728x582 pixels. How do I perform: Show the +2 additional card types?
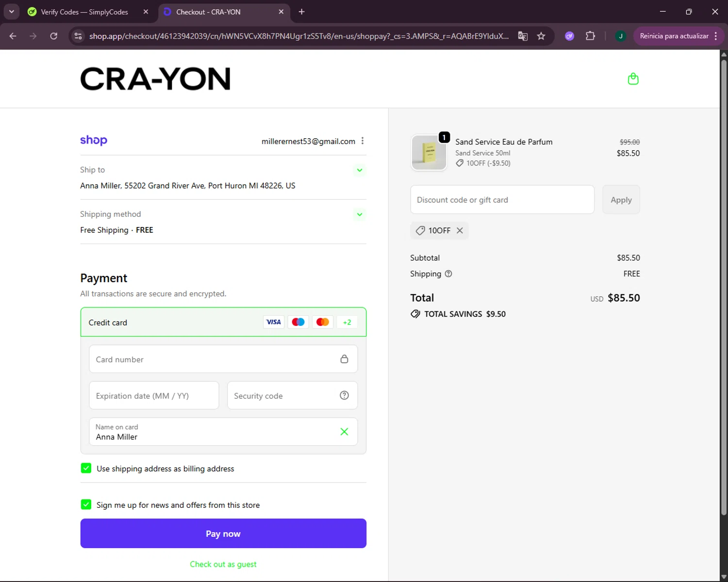pos(347,322)
